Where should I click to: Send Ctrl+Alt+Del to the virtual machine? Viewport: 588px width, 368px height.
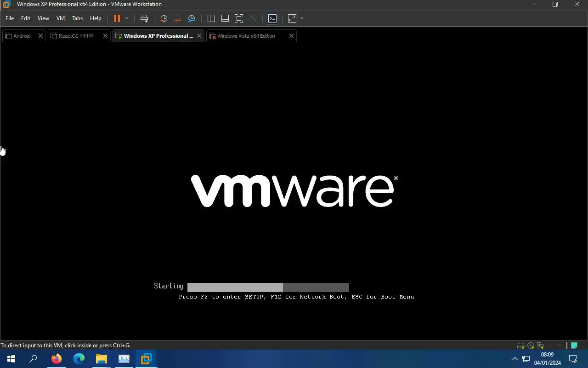coord(144,18)
